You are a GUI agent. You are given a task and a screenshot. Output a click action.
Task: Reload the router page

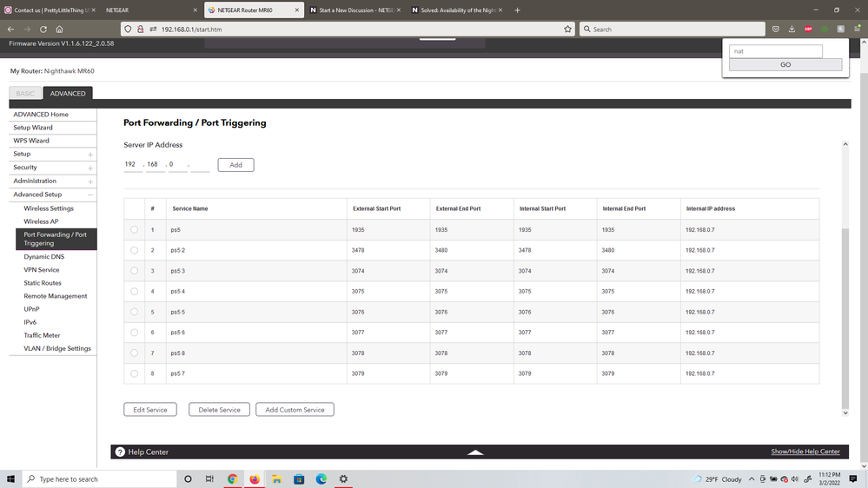coord(43,29)
